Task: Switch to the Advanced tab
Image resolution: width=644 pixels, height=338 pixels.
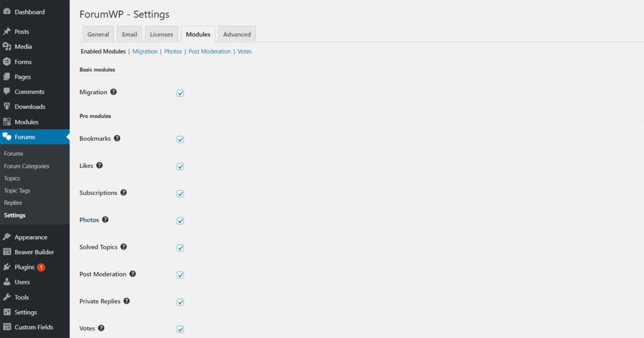Action: click(237, 34)
